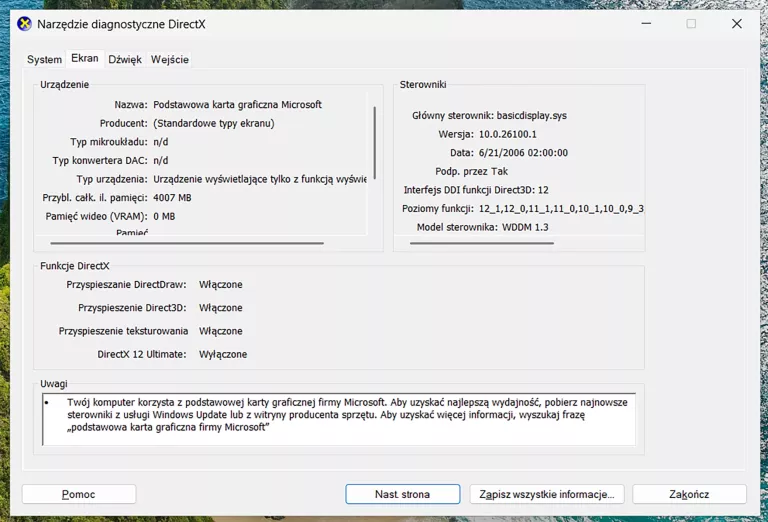Click the DirectX icon in the title bar
The image size is (768, 522).
(x=25, y=24)
